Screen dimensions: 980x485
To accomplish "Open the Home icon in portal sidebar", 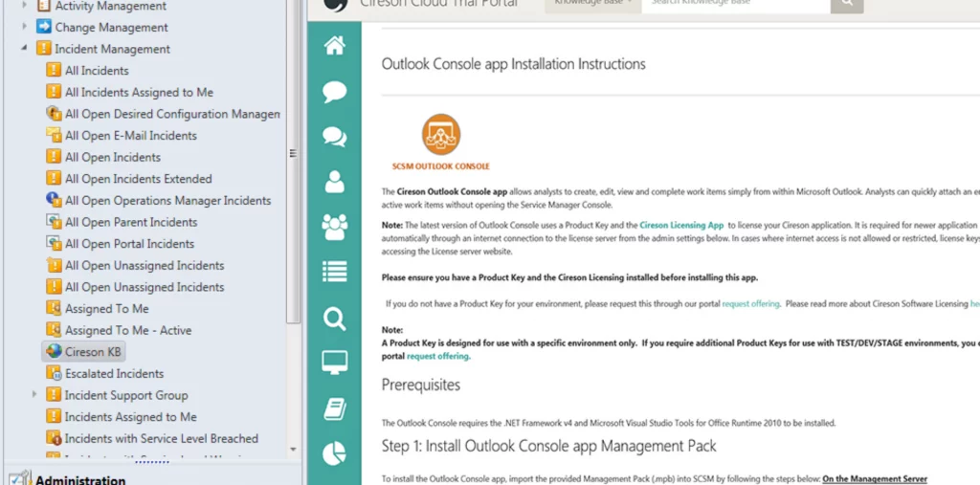I will 334,46.
